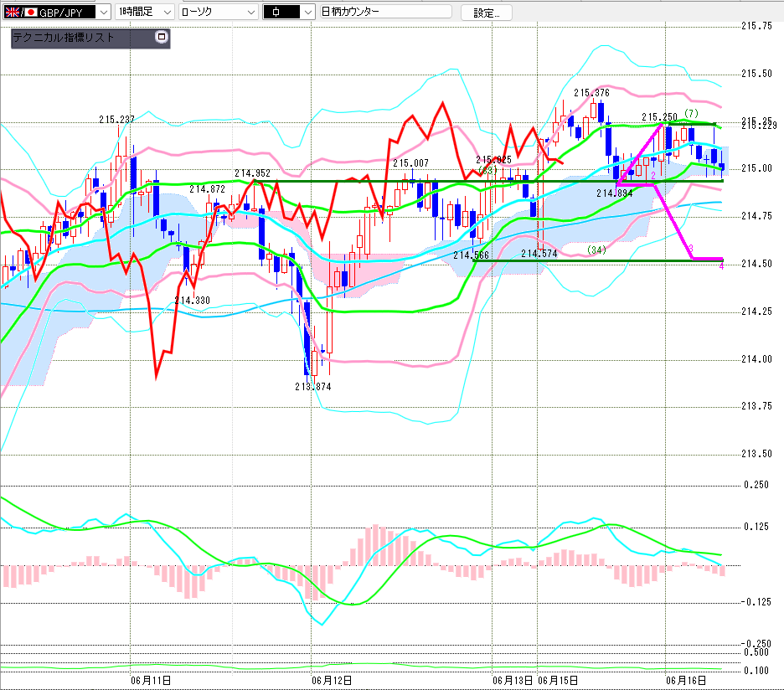Click the 215.00 price axis value
This screenshot has width=784, height=690.
[756, 168]
